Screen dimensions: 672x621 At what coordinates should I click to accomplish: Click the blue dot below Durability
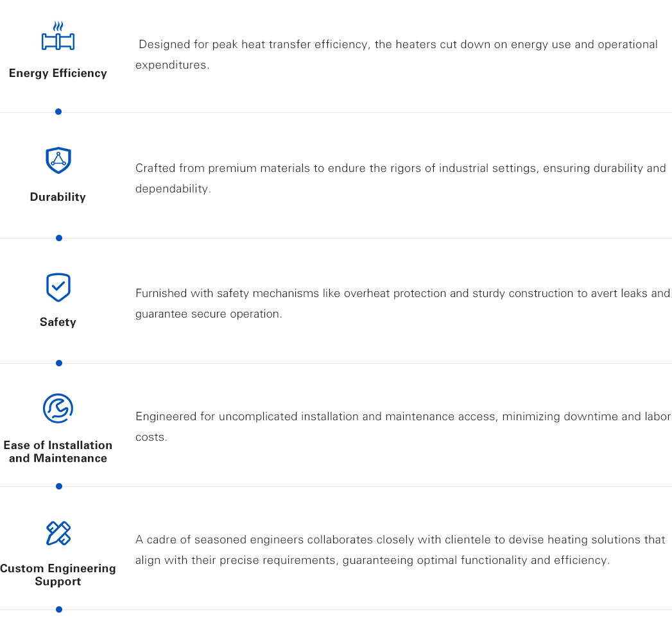point(59,238)
